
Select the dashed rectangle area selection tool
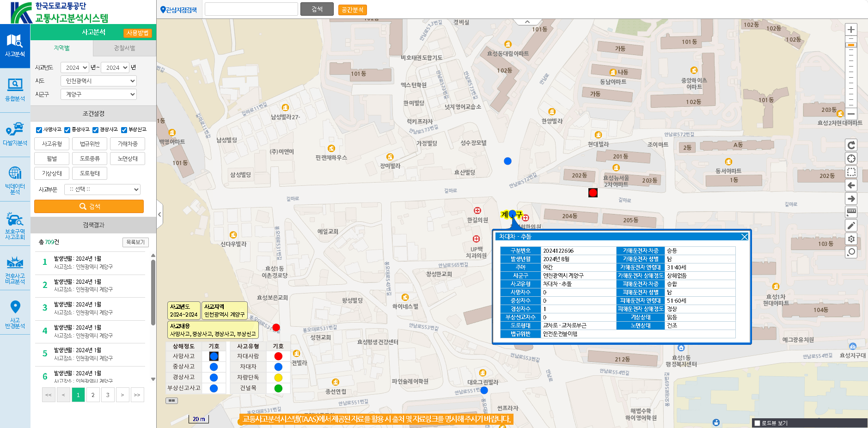[851, 172]
